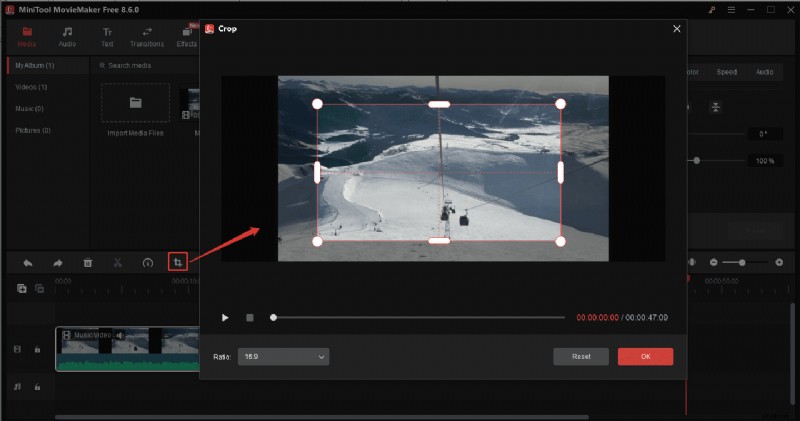Click the top edge crop handle
The image size is (800, 421).
(x=439, y=105)
